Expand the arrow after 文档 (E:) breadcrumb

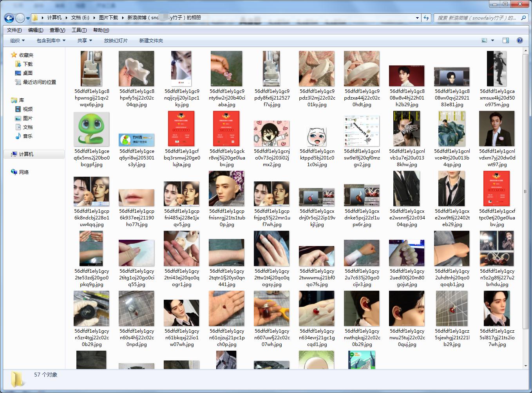pyautogui.click(x=94, y=18)
